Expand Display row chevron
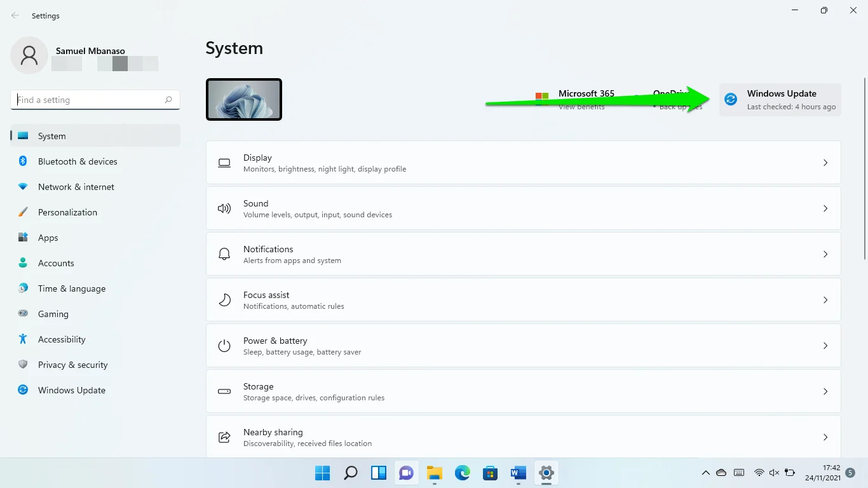 point(825,163)
